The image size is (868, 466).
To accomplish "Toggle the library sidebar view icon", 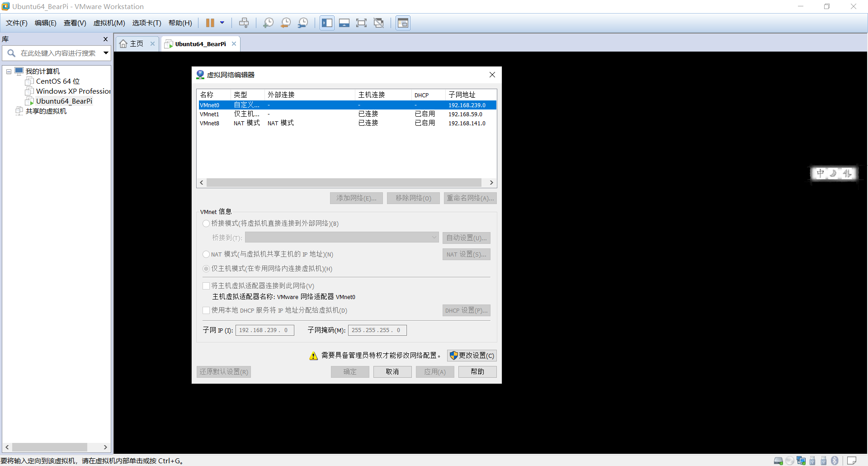I will click(x=327, y=23).
